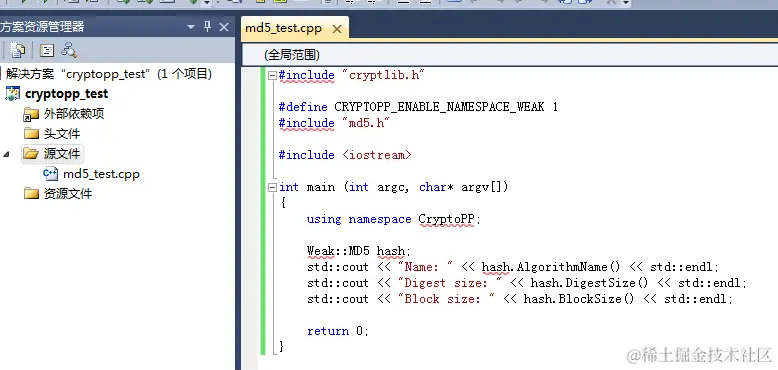
Task: Select the 头文件 folder
Action: (x=62, y=134)
